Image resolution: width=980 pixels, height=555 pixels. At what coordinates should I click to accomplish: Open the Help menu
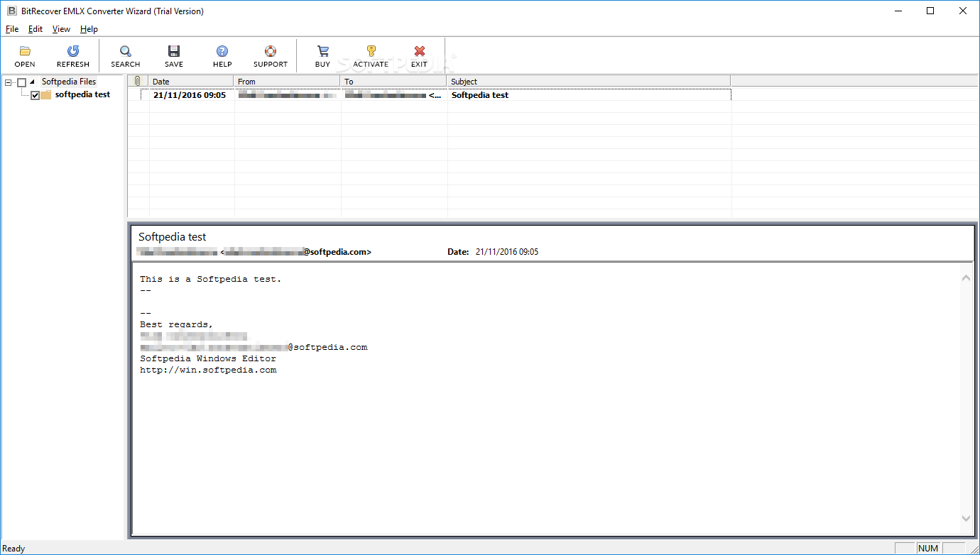tap(89, 29)
